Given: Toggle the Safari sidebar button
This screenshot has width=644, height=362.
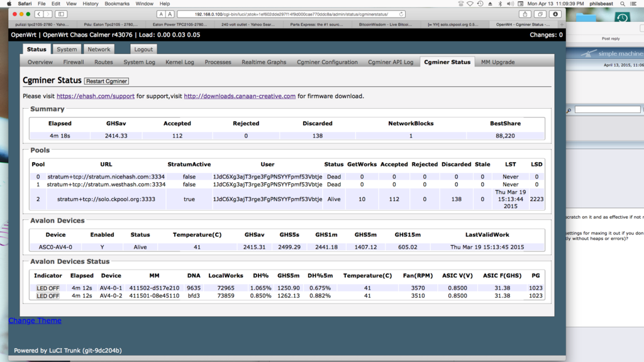Looking at the screenshot, I should [61, 14].
